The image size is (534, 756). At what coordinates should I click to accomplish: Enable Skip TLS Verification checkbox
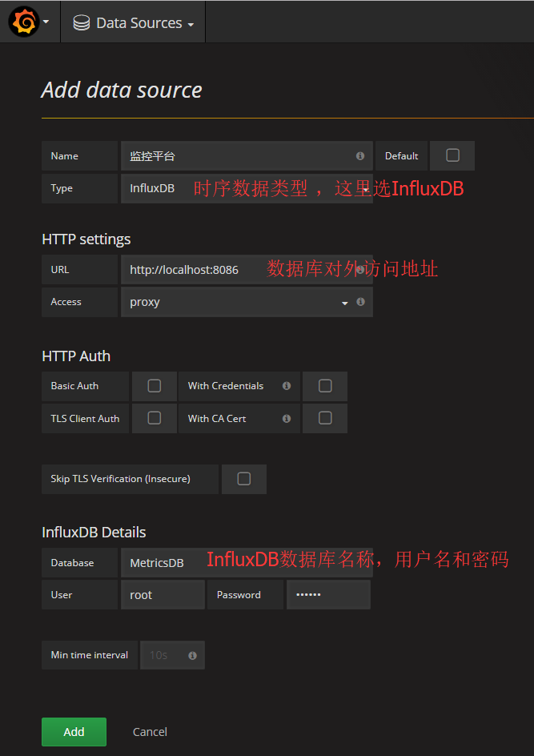(x=244, y=479)
